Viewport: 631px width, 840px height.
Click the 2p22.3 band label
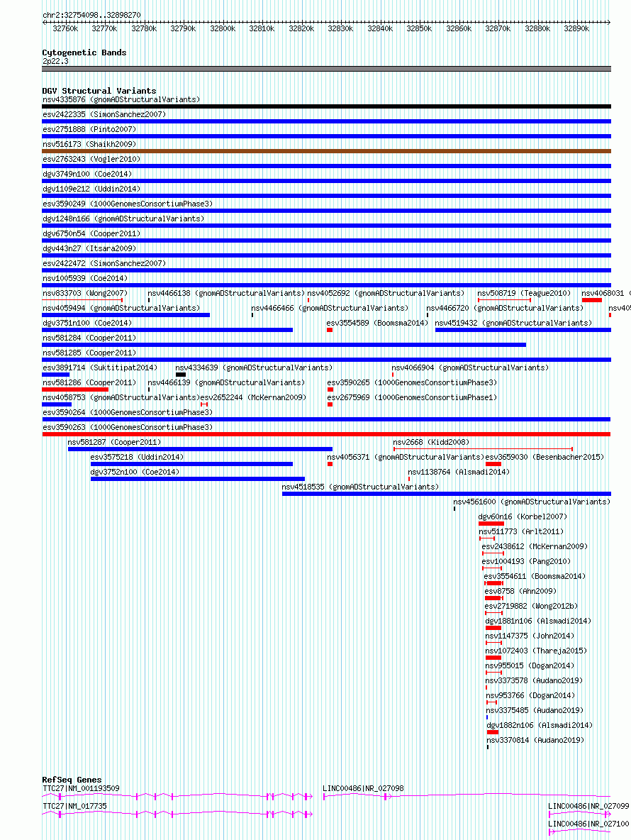coord(56,61)
